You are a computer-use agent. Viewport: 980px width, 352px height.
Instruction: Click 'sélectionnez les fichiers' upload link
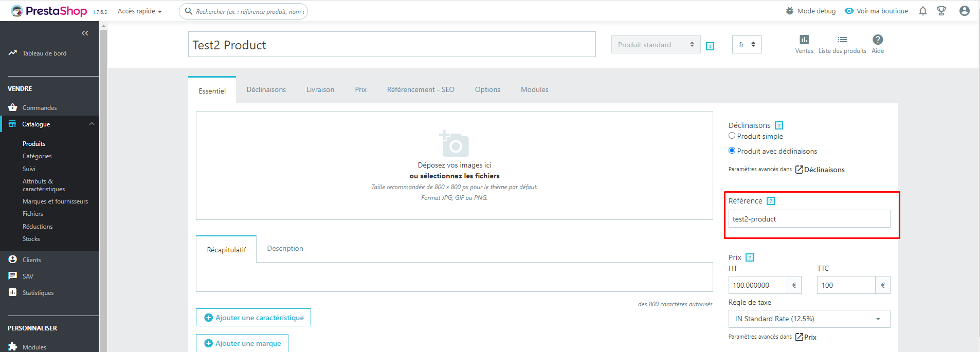click(x=460, y=176)
